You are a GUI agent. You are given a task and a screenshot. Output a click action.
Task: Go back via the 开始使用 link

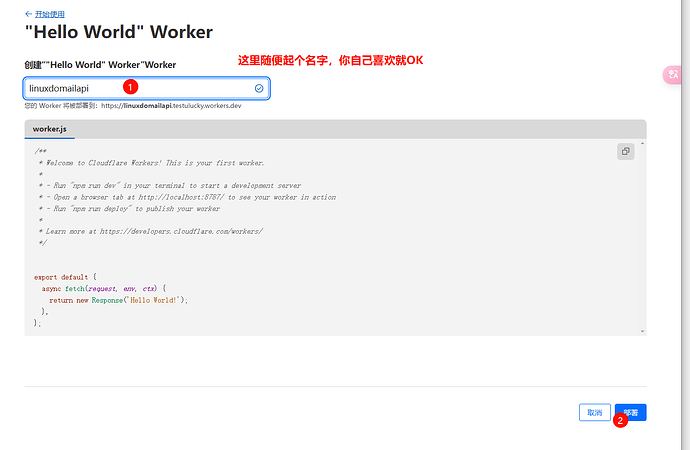pyautogui.click(x=50, y=14)
